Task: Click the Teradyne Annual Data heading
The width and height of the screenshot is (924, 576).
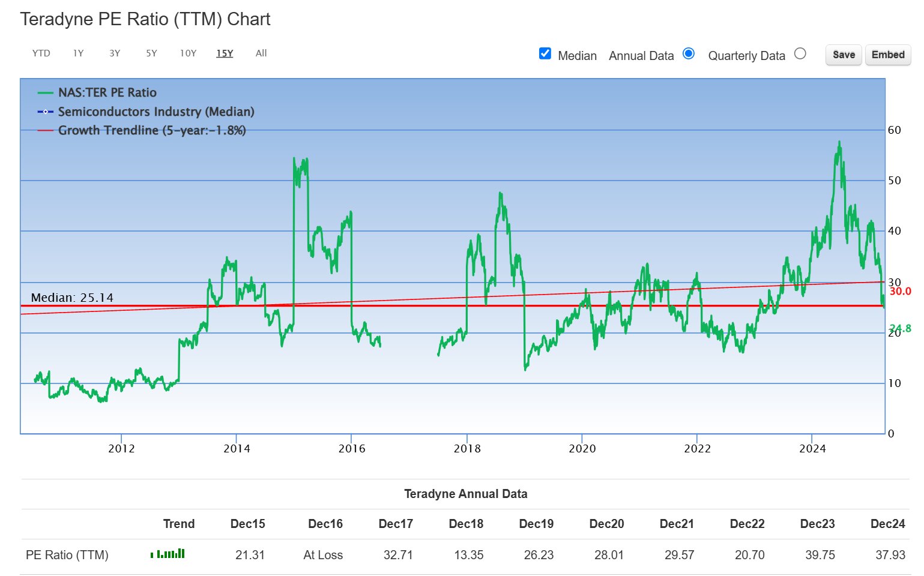Action: [465, 494]
